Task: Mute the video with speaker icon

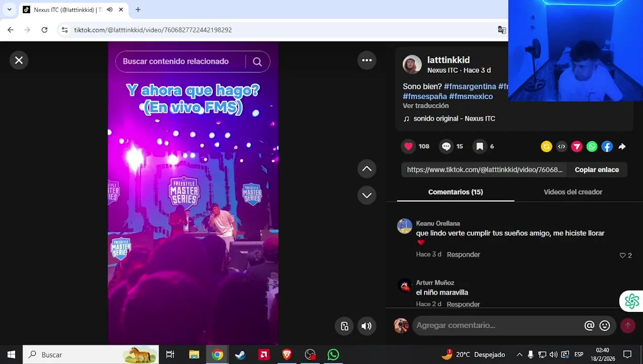Action: 366,326
